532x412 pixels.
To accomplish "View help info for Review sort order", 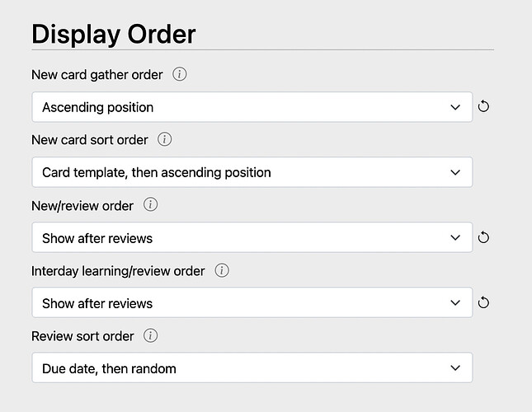I will [150, 335].
